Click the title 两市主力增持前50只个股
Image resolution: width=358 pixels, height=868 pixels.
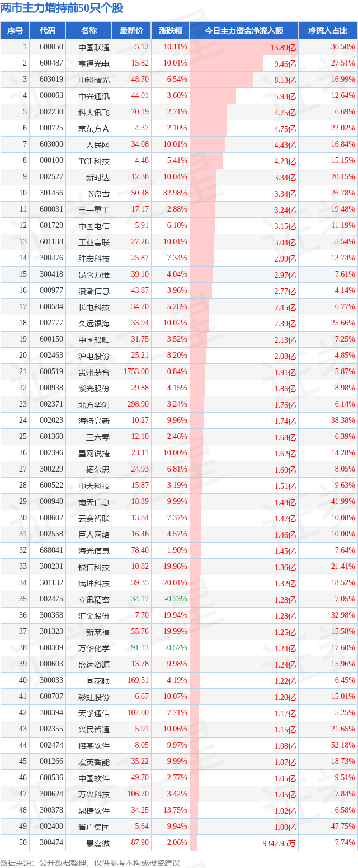click(x=62, y=8)
